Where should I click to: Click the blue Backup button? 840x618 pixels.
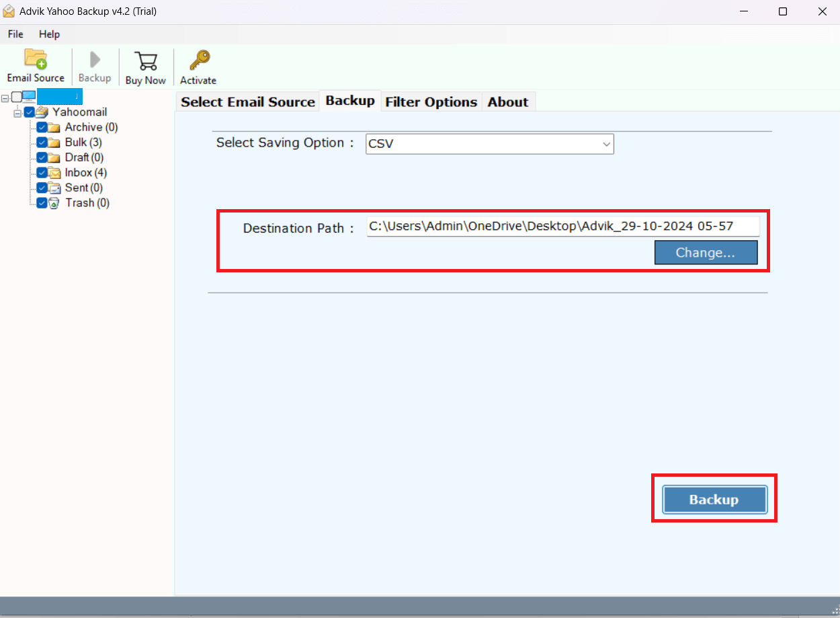[x=714, y=500]
